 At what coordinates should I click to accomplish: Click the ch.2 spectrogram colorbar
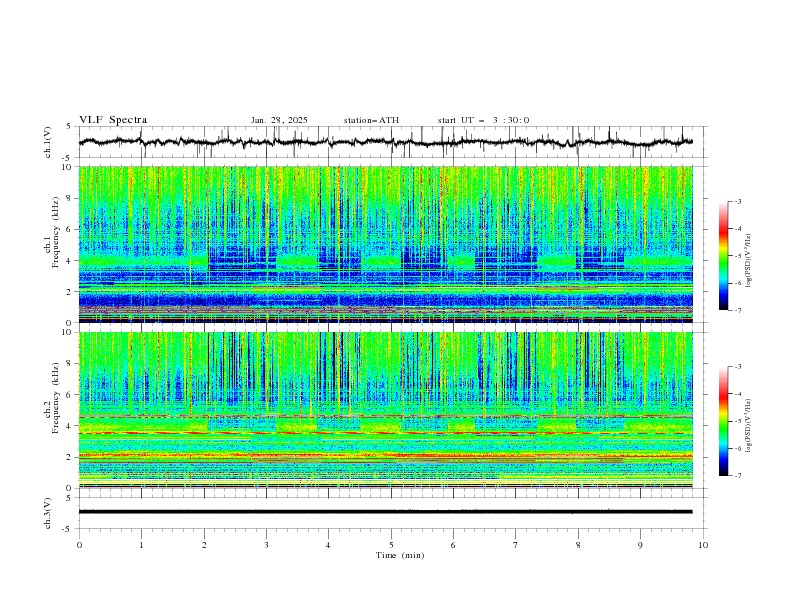(723, 421)
